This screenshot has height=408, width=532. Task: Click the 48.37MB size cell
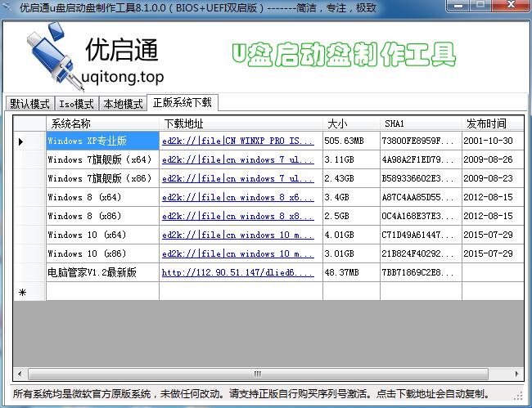point(351,272)
